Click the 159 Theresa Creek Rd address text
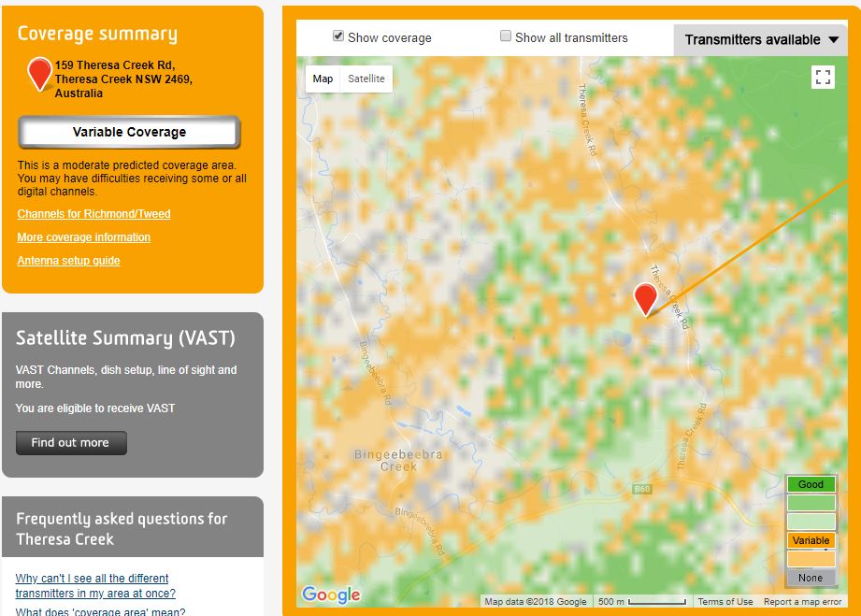The width and height of the screenshot is (861, 616). (x=123, y=79)
